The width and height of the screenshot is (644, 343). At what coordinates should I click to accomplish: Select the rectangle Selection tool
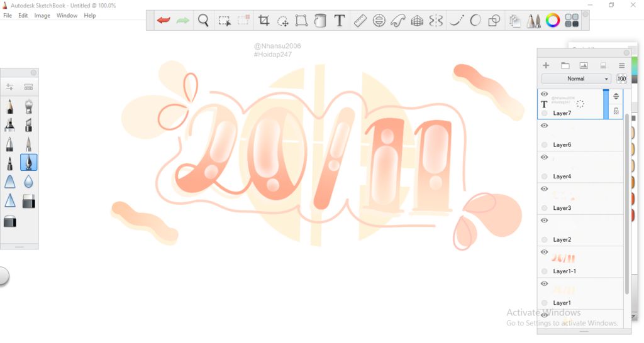pyautogui.click(x=225, y=21)
